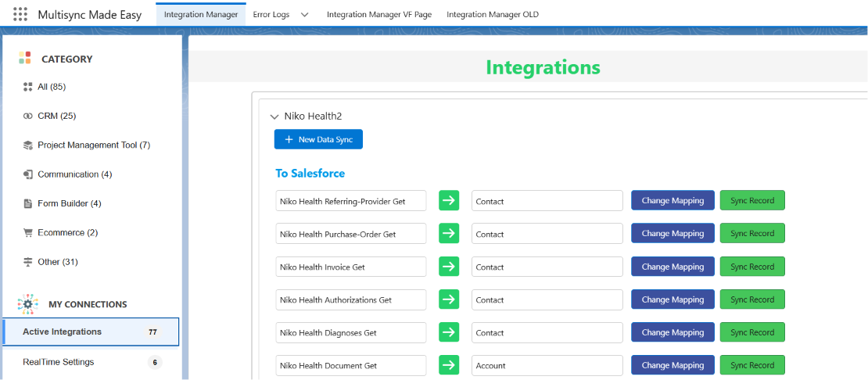Click Contact field in Referring-Provider Get row

[x=547, y=201]
